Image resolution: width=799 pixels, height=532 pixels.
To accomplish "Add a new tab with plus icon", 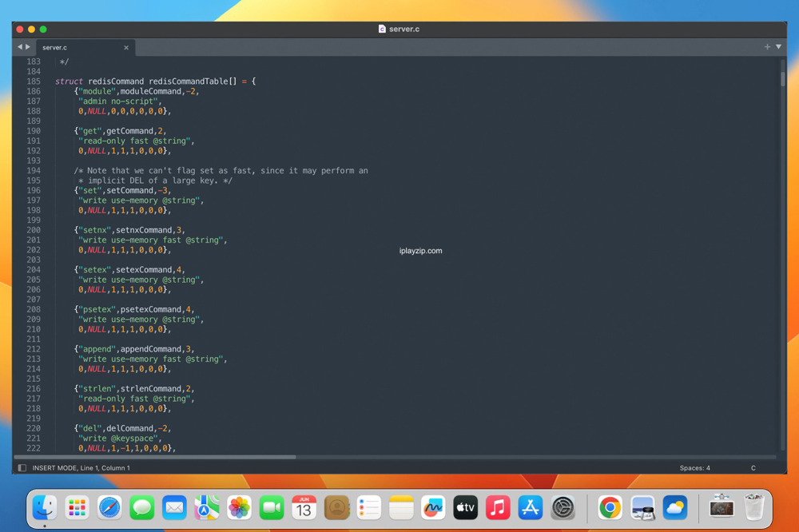I will [767, 47].
